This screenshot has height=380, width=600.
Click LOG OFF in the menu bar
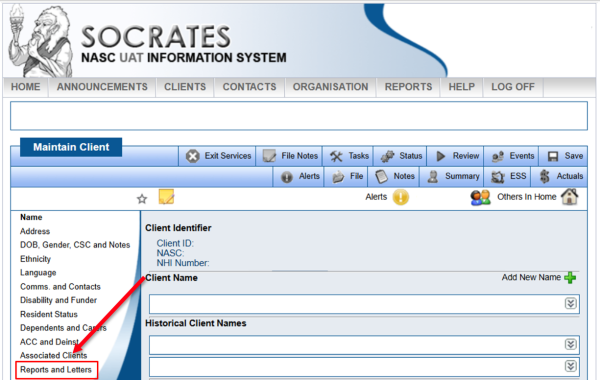513,87
